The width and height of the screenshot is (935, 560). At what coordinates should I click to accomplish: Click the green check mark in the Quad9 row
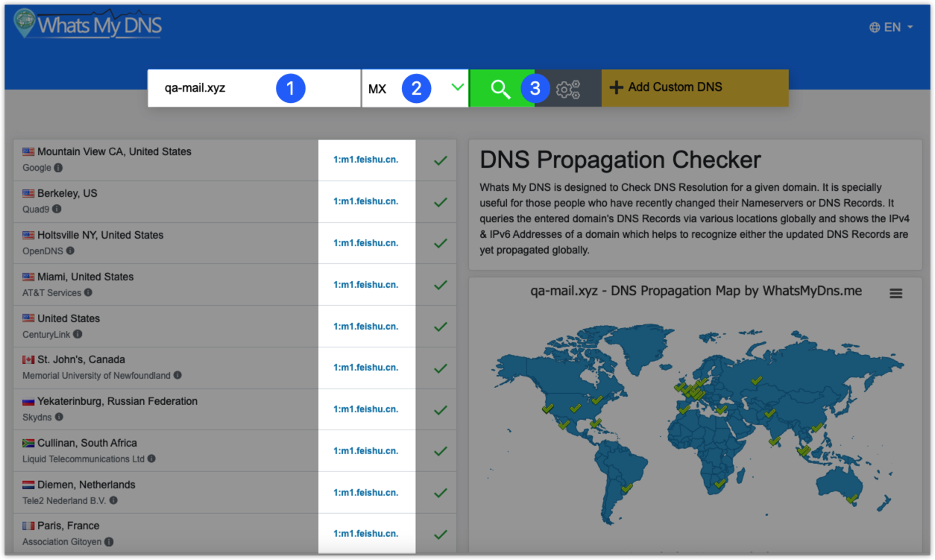click(441, 202)
